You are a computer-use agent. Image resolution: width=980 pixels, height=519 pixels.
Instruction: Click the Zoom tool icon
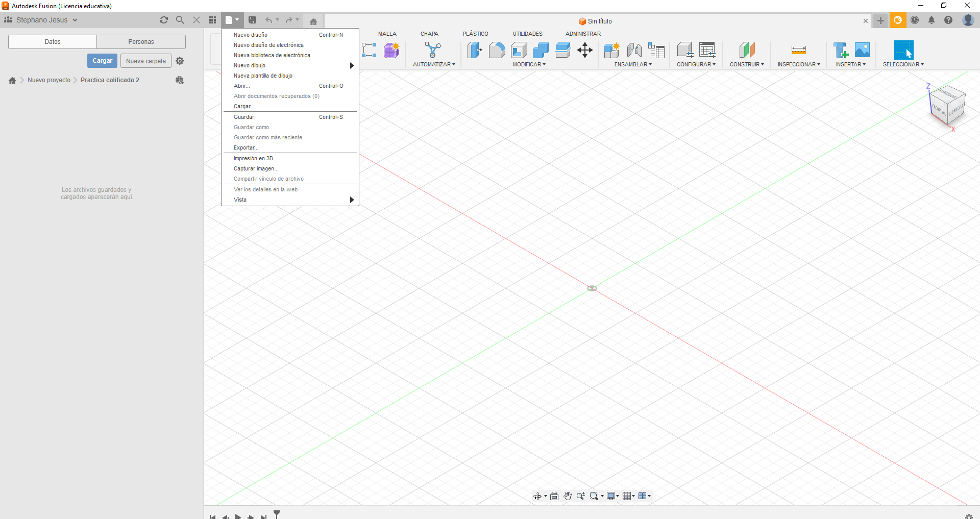tap(581, 496)
